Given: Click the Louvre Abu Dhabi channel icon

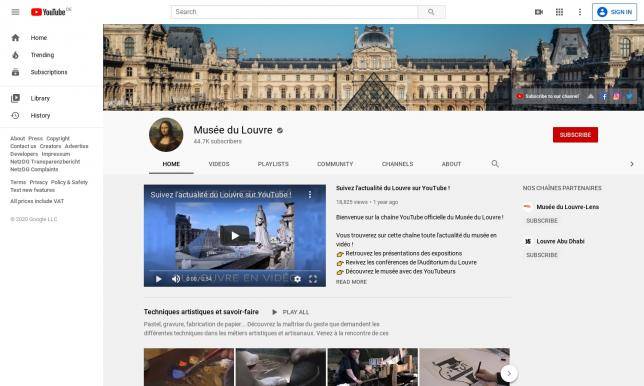Looking at the screenshot, I should point(528,241).
